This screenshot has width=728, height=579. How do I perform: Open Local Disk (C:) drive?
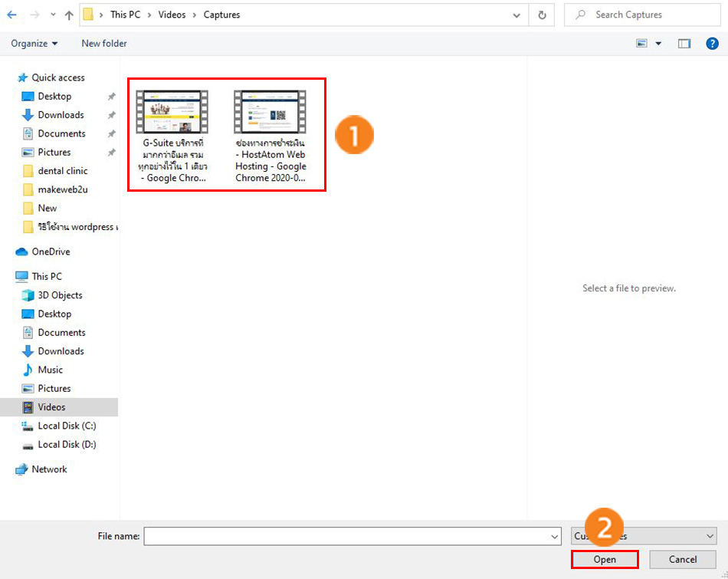point(67,426)
